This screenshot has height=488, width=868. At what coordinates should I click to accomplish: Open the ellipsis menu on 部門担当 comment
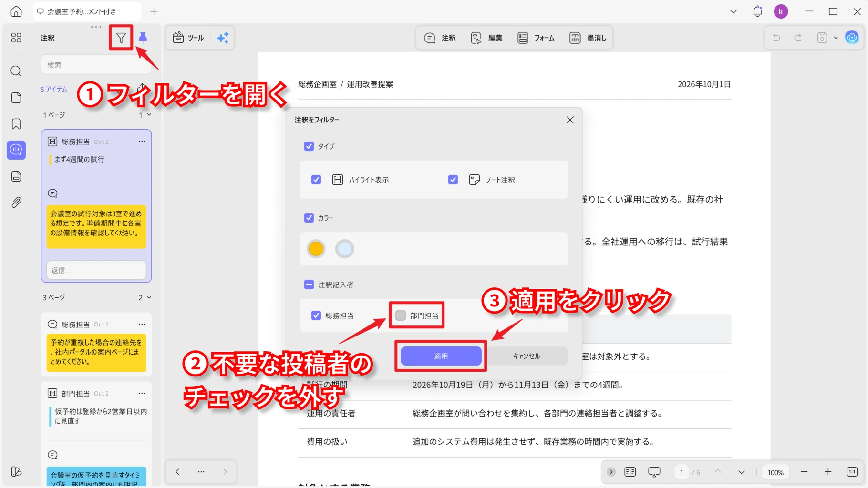pyautogui.click(x=142, y=393)
